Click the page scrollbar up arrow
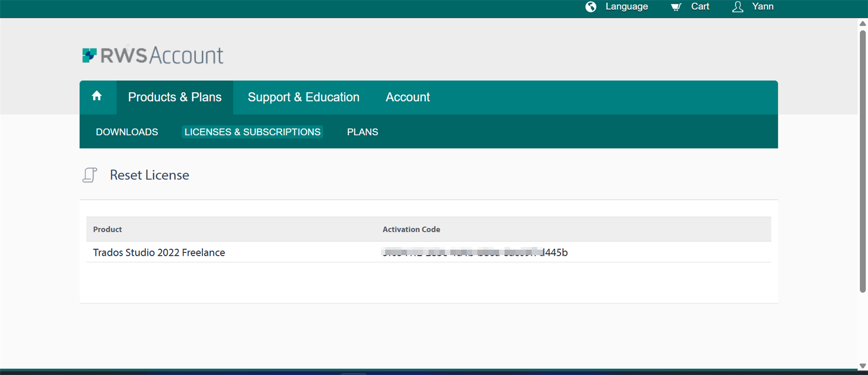This screenshot has height=375, width=868. [863, 23]
